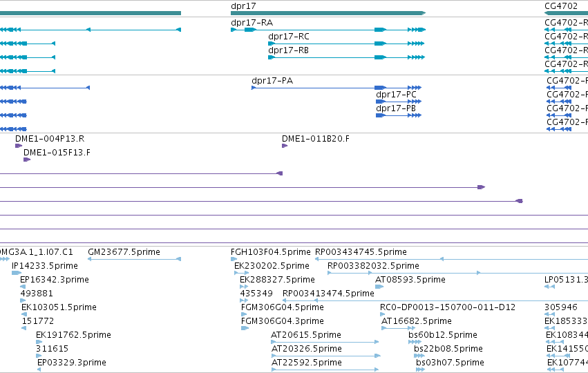Click the arrow glyph under IP14233.5prime
The height and width of the screenshot is (373, 588).
click(x=17, y=273)
